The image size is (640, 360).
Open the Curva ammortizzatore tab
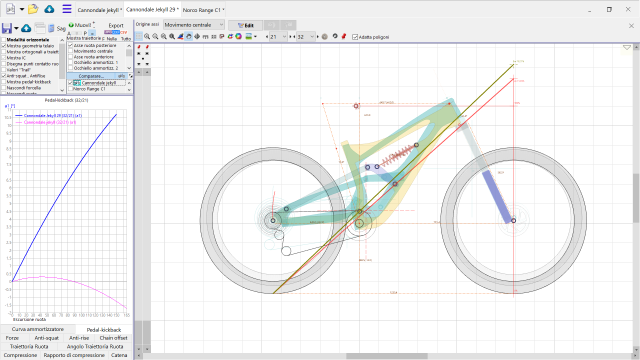38,329
